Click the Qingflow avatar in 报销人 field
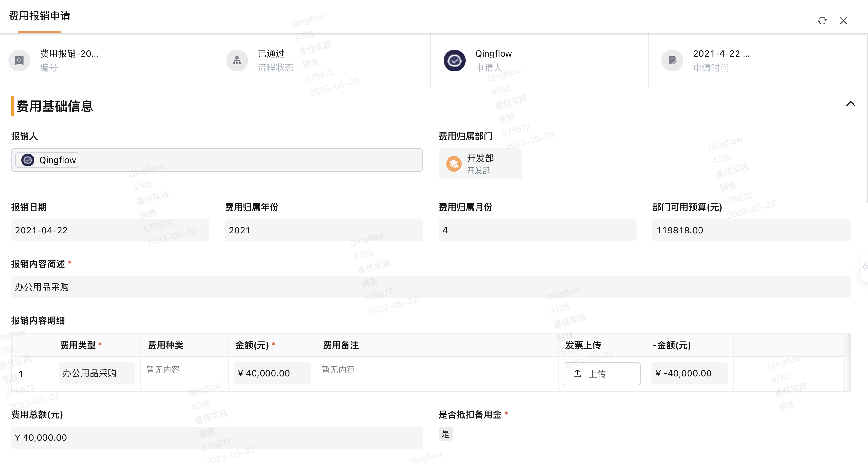The image size is (868, 463). [x=28, y=160]
